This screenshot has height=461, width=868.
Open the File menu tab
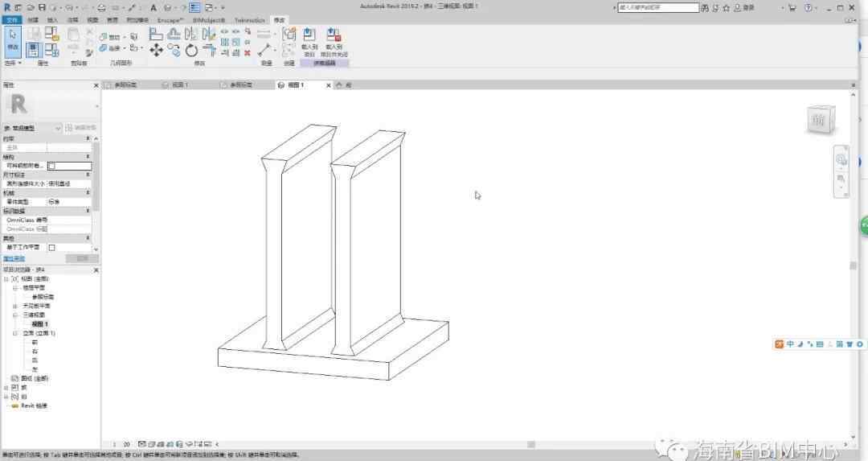click(11, 19)
